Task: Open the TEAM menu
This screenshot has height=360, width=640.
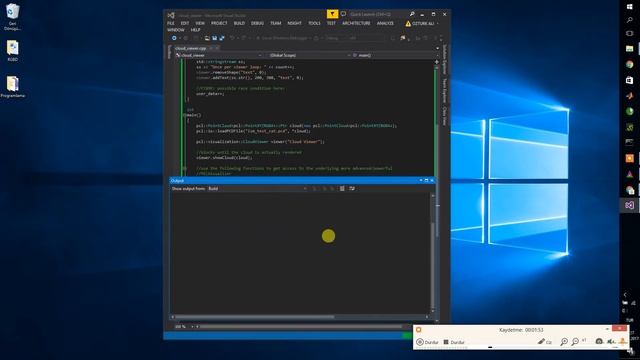Action: [x=276, y=23]
